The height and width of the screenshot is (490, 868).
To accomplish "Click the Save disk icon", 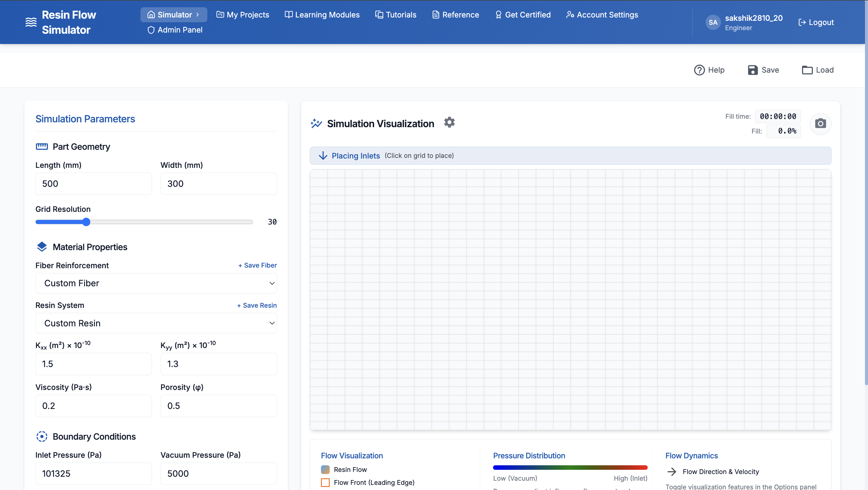I will tap(753, 70).
